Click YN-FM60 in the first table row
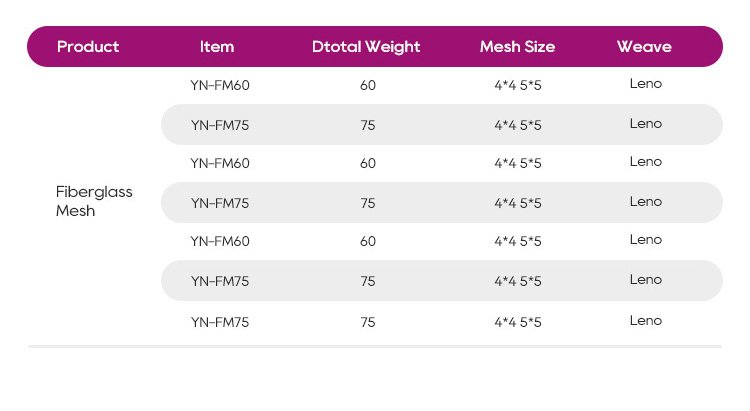Viewport: 750px width, 411px height. 219,85
